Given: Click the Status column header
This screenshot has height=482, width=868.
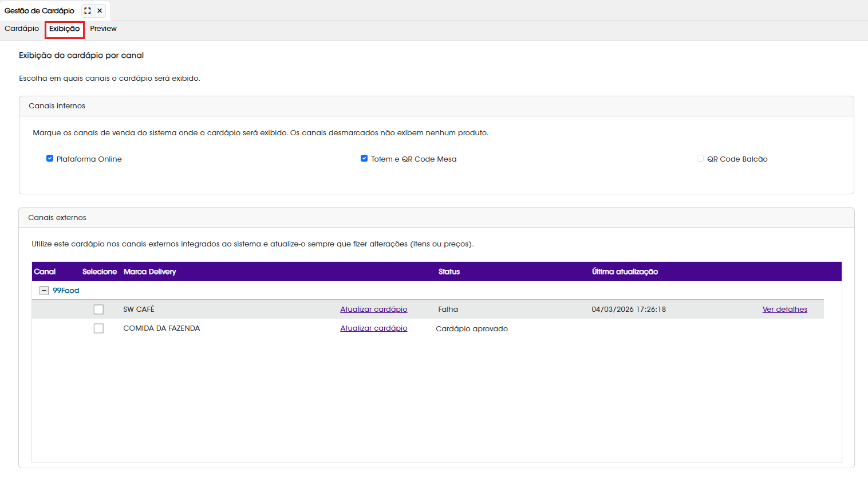Looking at the screenshot, I should click(x=449, y=272).
